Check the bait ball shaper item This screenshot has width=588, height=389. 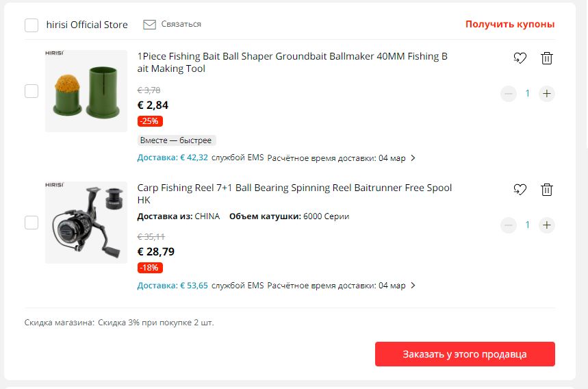[31, 91]
